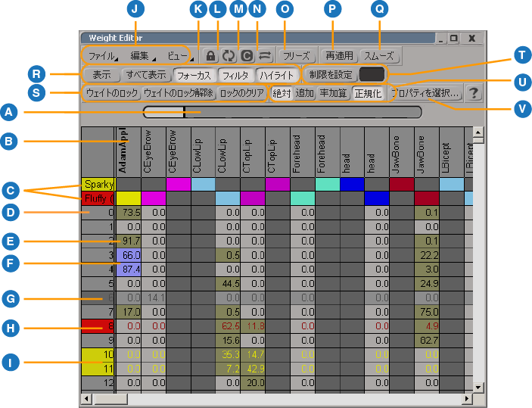Click the swap arrows toolbar icon
The height and width of the screenshot is (408, 532).
[x=266, y=56]
